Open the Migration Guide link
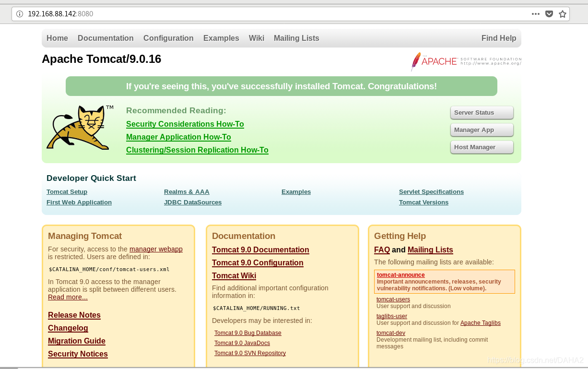 [77, 341]
